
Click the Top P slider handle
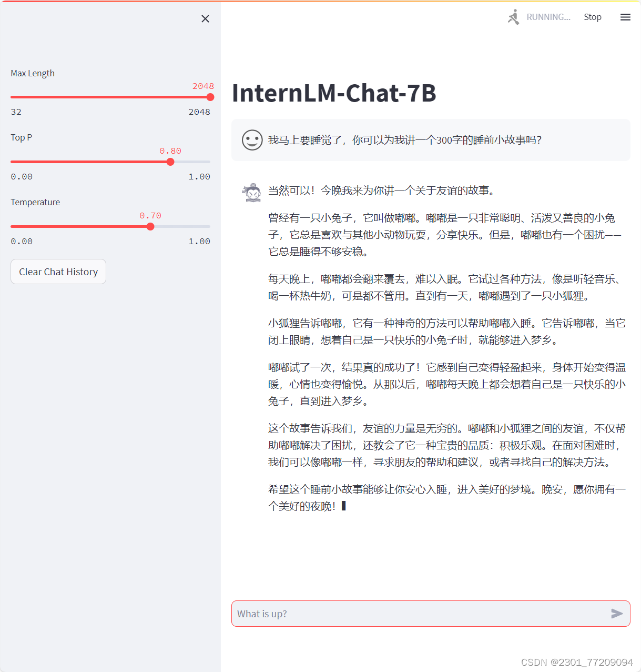pos(170,162)
